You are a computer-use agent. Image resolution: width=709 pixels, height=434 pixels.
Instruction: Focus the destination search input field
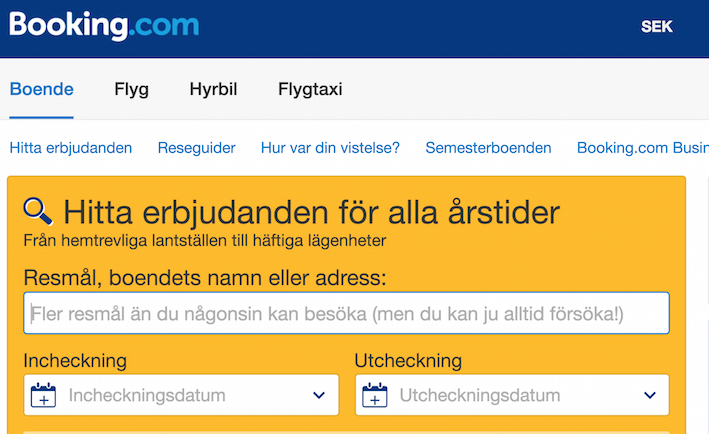[x=346, y=314]
